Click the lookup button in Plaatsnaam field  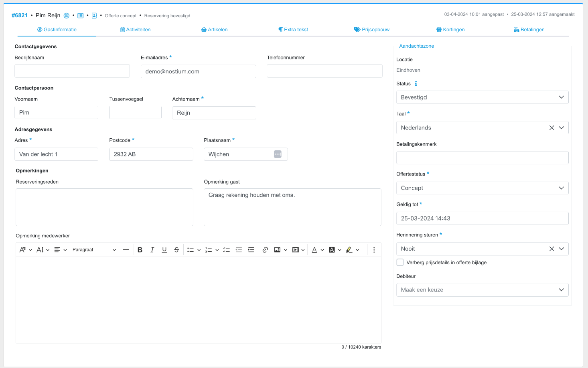pos(278,154)
